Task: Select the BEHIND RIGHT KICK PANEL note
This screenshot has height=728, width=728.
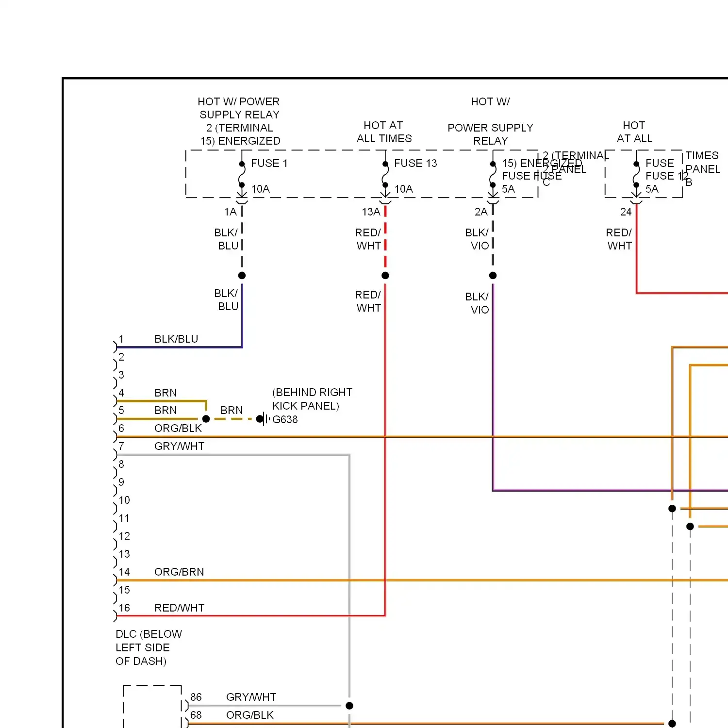Action: 313,399
